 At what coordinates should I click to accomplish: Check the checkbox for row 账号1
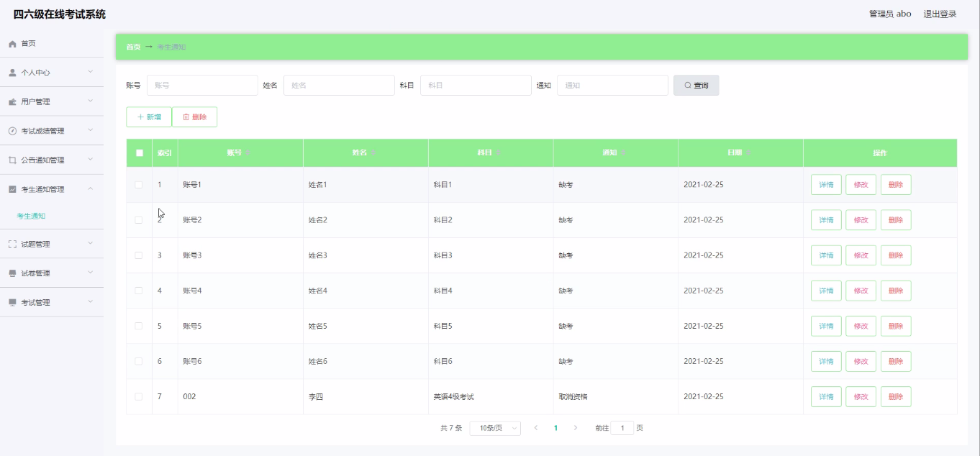[139, 185]
